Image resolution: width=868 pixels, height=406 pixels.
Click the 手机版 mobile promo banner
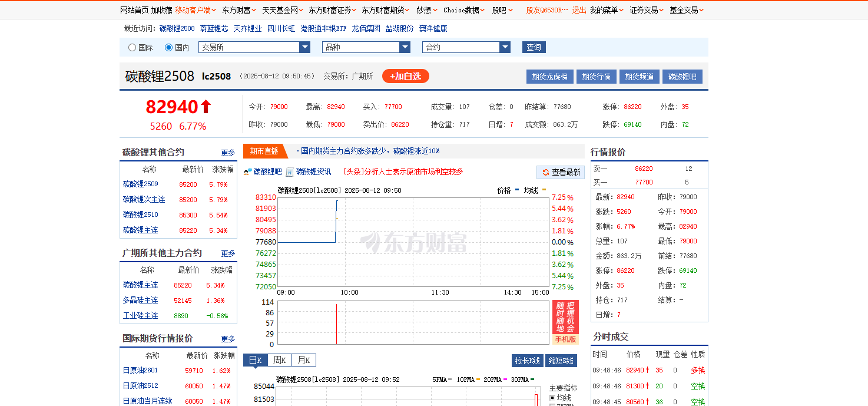565,322
